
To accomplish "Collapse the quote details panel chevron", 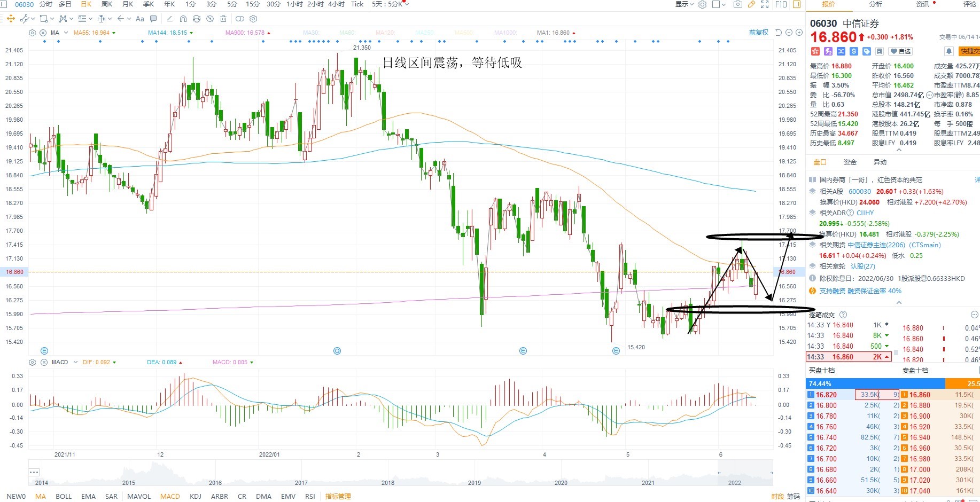I will (899, 150).
